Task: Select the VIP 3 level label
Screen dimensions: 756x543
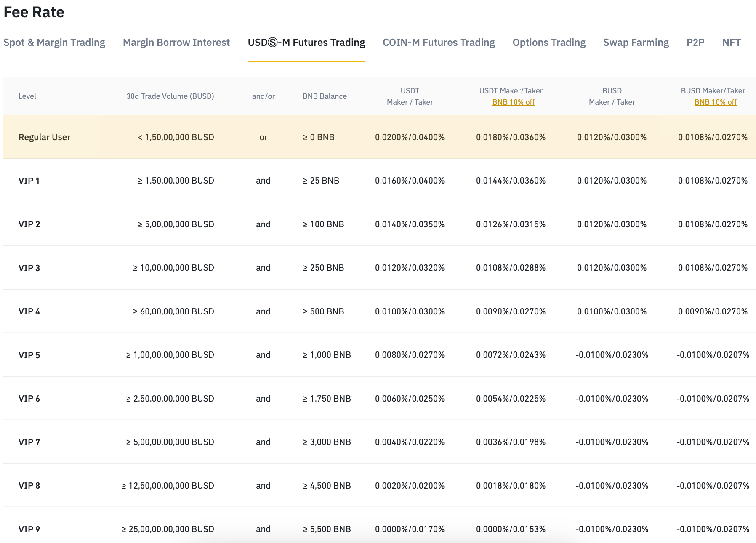Action: (29, 268)
